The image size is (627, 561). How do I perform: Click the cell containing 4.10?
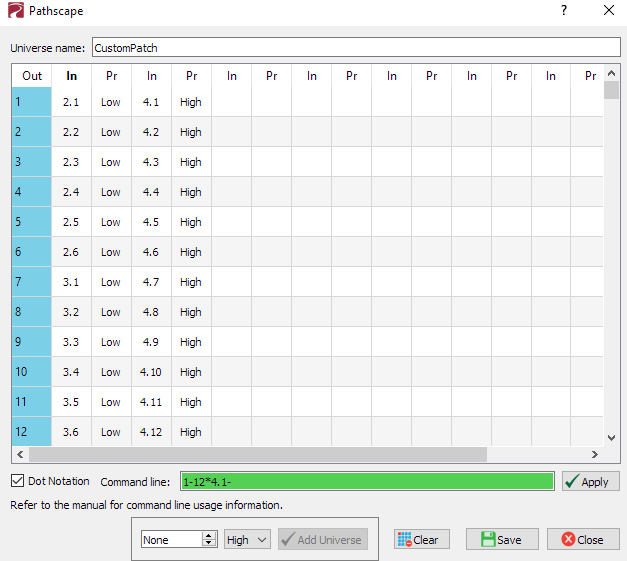point(151,372)
